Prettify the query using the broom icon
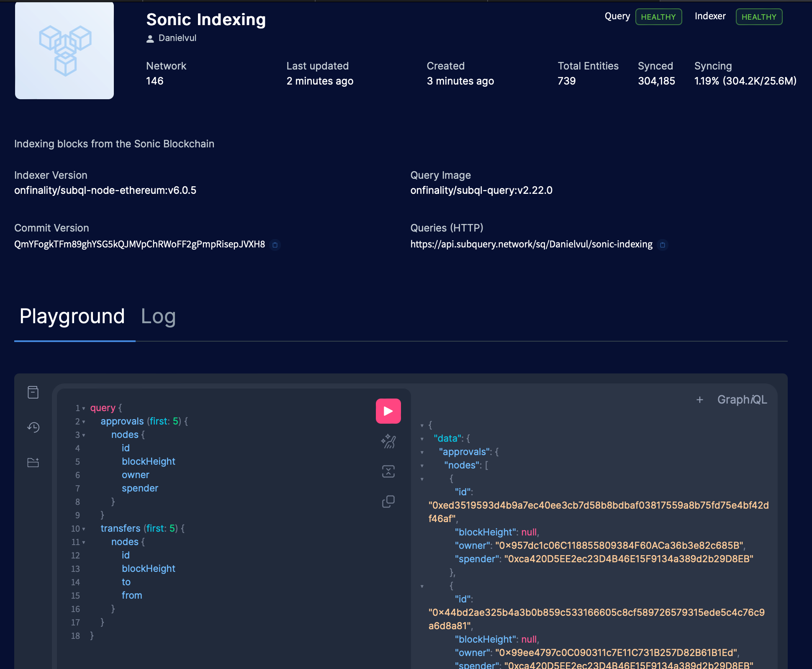 point(388,441)
